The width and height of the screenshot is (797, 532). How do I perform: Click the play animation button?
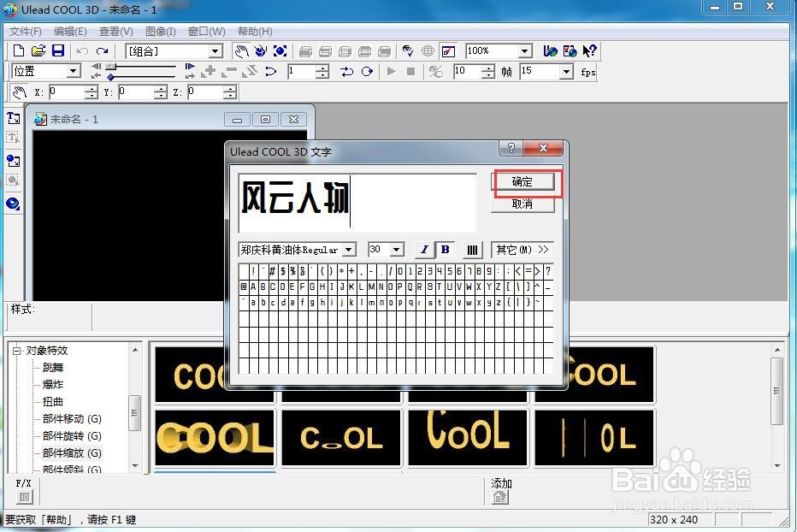point(392,71)
